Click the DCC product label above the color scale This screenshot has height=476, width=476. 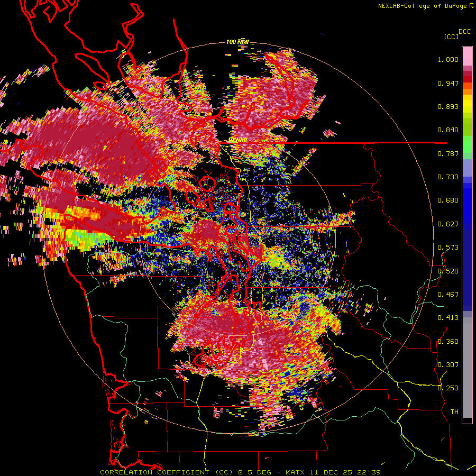tap(464, 31)
